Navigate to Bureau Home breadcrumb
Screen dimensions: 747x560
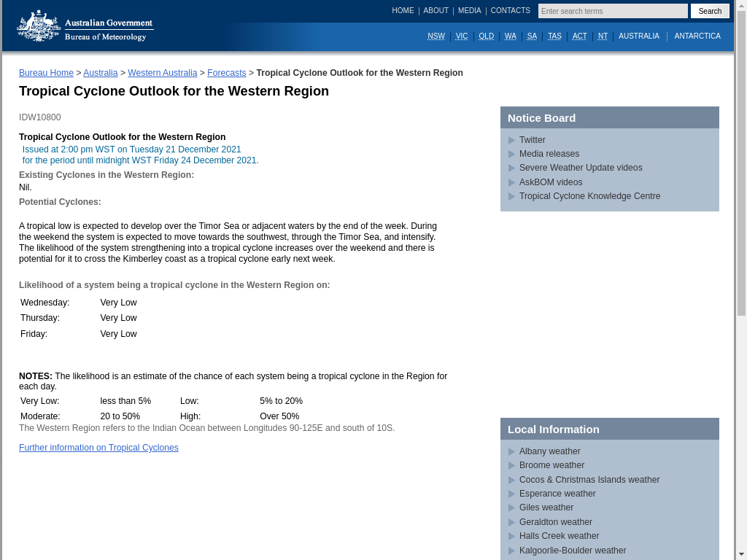click(x=46, y=73)
